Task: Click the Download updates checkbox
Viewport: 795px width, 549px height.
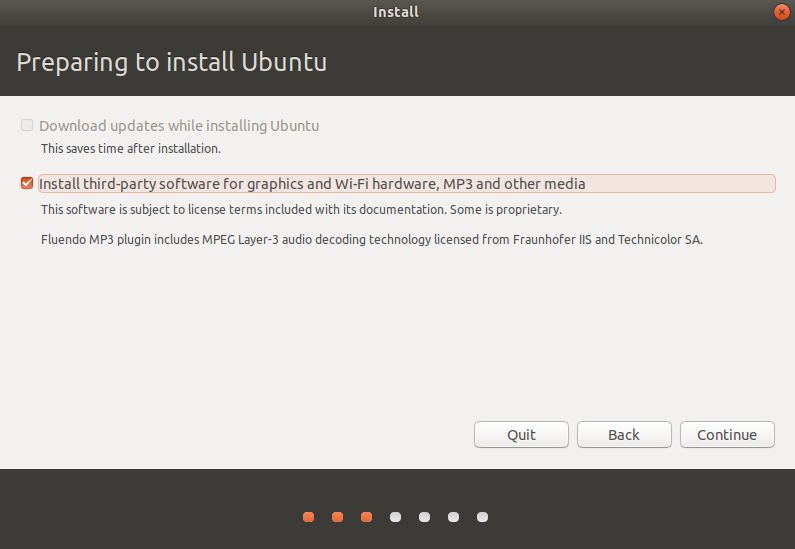Action: point(27,125)
